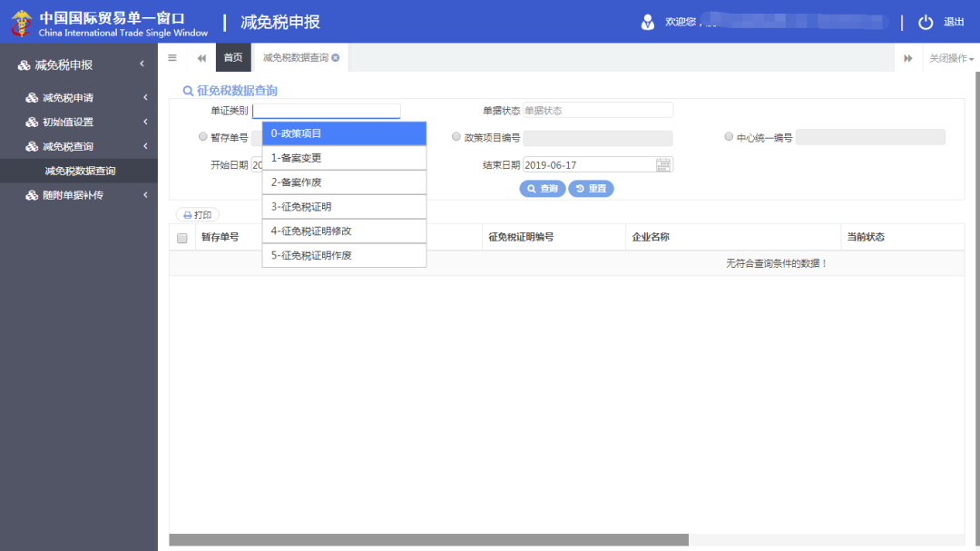The image size is (980, 551).
Task: Select the 暂存单号 radio button
Action: coord(205,137)
